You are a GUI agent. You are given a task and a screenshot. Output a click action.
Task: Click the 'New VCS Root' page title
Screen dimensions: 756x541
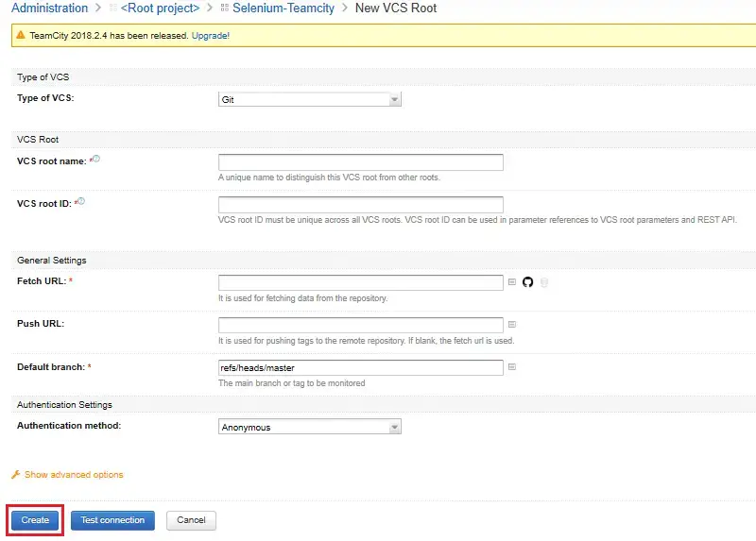pos(396,8)
